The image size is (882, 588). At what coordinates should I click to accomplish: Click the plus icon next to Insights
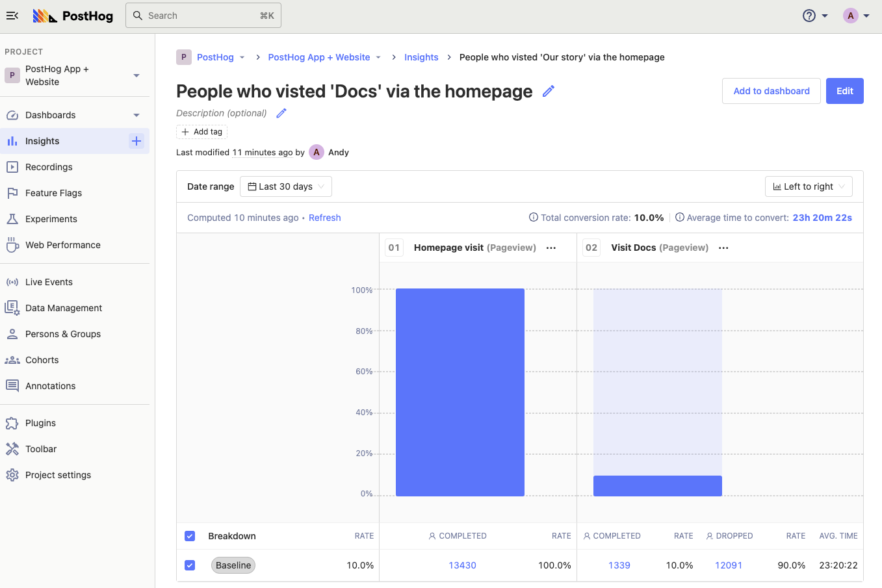pos(136,141)
